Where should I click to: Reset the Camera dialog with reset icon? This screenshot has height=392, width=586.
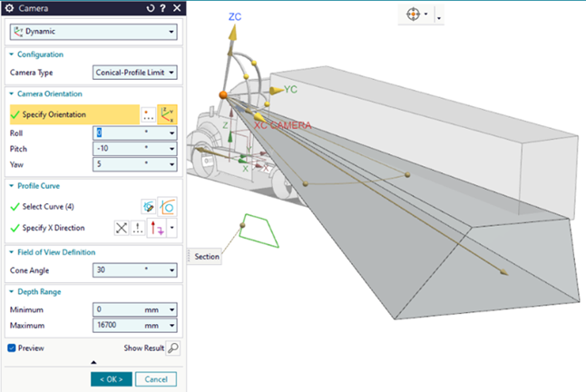point(150,8)
